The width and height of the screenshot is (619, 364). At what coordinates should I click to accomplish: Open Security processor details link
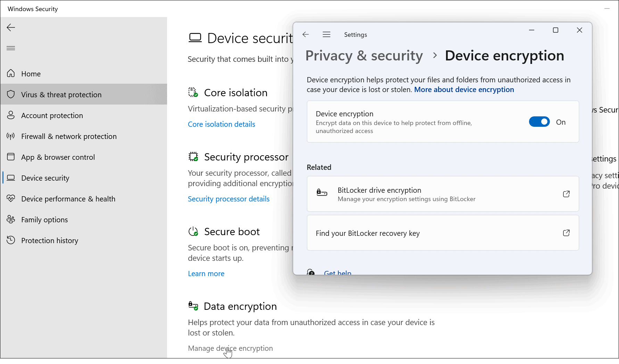[229, 199]
